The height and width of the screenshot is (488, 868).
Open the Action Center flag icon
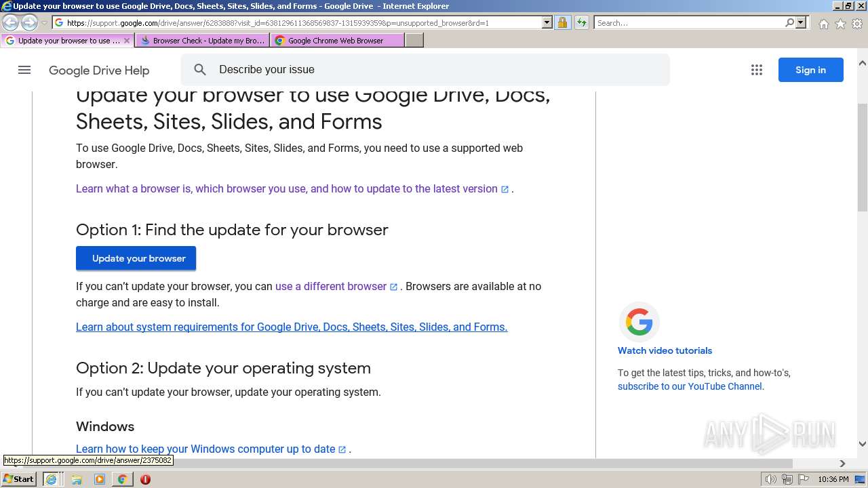point(804,479)
